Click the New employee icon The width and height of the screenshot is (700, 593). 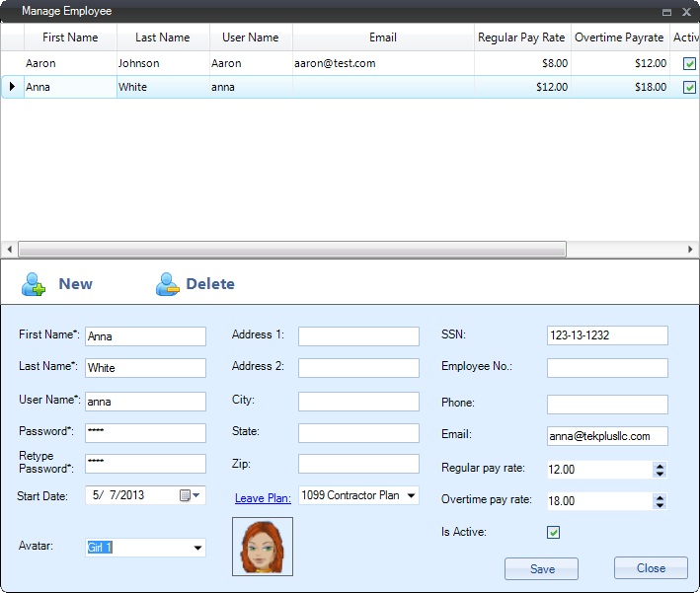tap(35, 284)
